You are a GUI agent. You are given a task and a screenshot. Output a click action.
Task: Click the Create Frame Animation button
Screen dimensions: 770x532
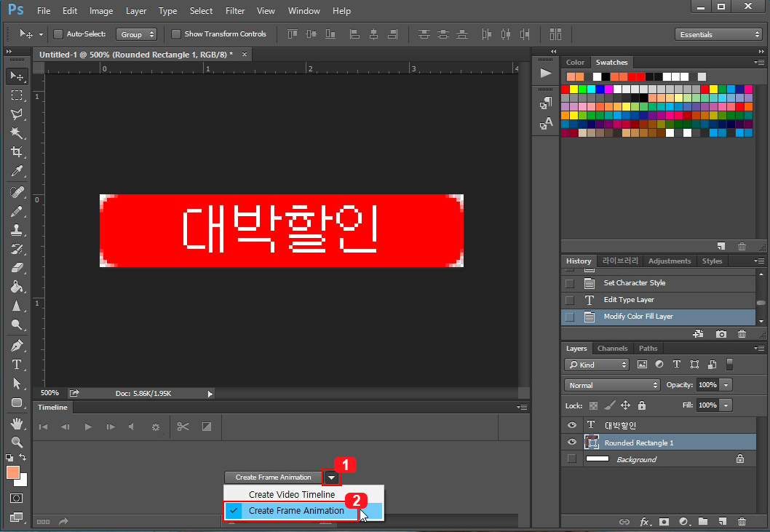point(274,477)
